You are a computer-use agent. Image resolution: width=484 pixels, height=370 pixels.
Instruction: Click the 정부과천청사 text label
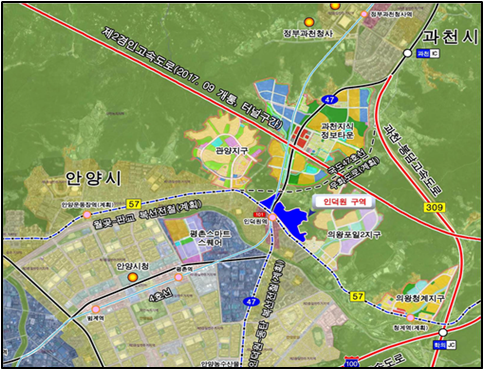pyautogui.click(x=308, y=33)
